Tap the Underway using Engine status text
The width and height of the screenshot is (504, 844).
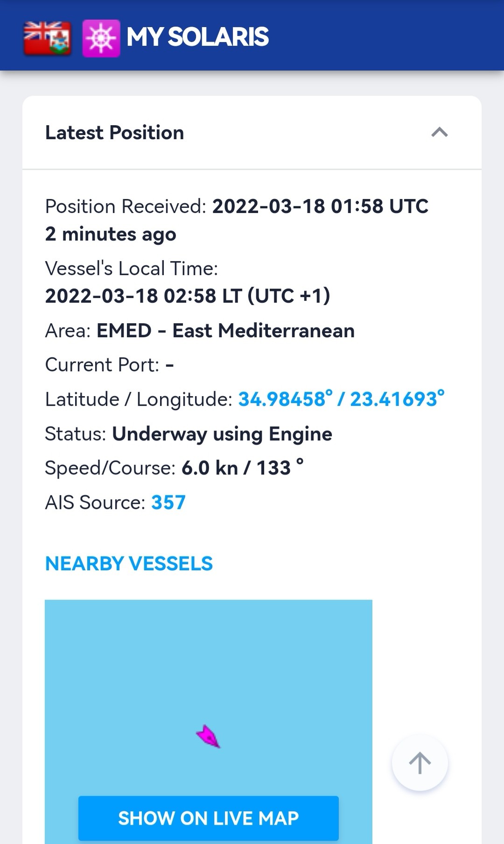(222, 434)
